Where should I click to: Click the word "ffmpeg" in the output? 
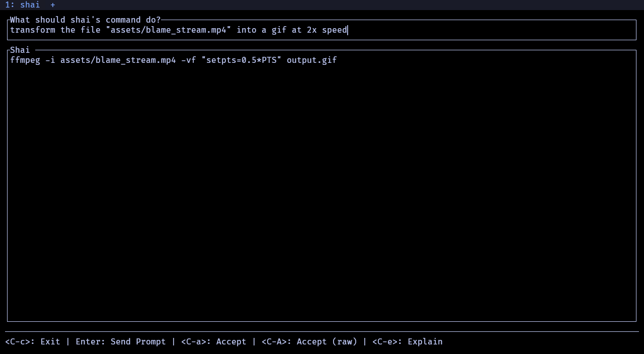pos(25,60)
